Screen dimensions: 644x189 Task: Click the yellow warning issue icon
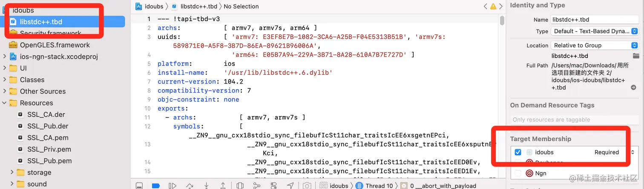pos(493,6)
